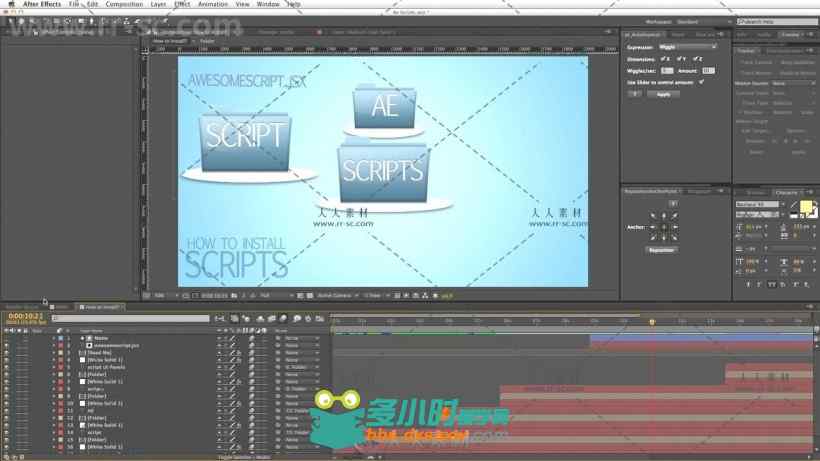Viewport: 820px width, 461px height.
Task: Click the current time indicator marker in timeline
Action: [652, 322]
